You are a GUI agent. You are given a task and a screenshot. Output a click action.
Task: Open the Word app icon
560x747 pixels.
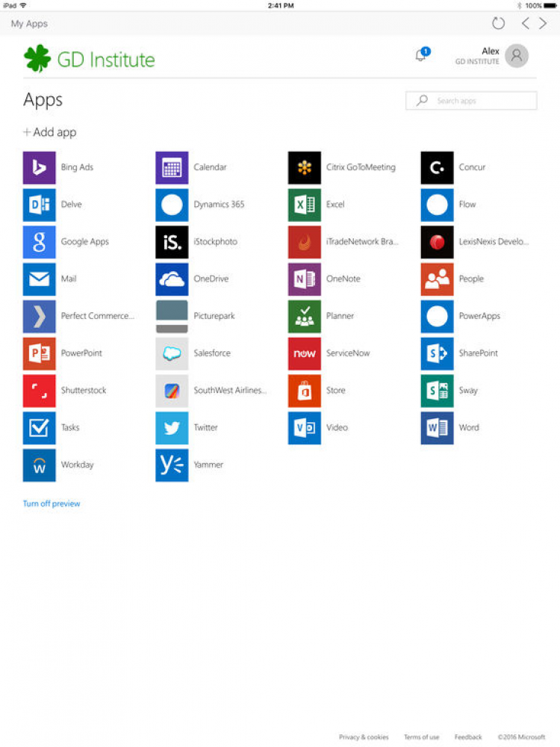(437, 427)
